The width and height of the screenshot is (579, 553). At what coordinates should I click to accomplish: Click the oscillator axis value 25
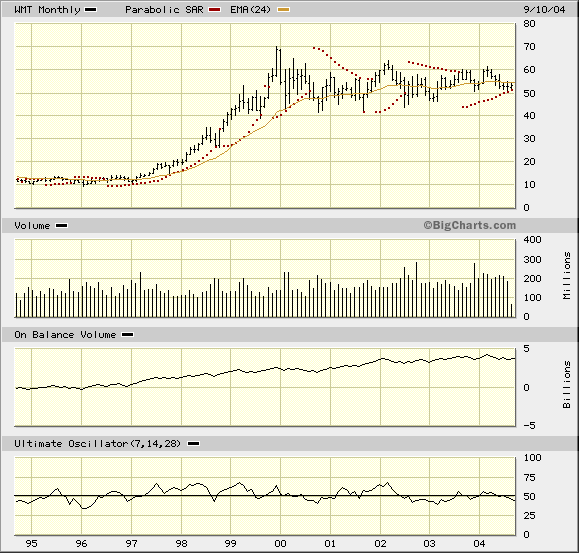coord(529,516)
